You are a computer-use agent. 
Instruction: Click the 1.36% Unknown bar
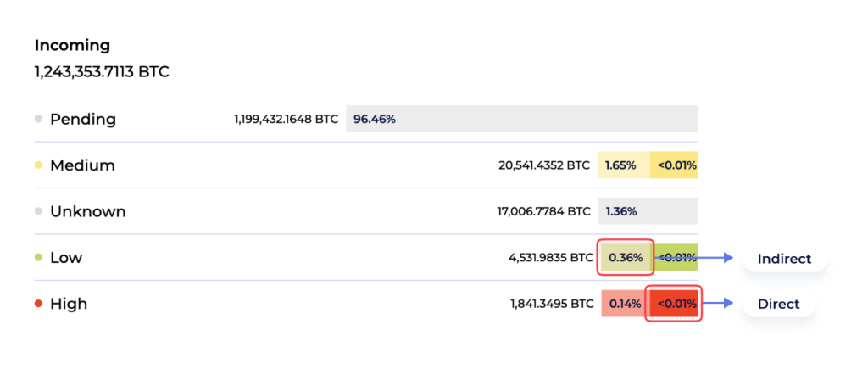pyautogui.click(x=648, y=211)
